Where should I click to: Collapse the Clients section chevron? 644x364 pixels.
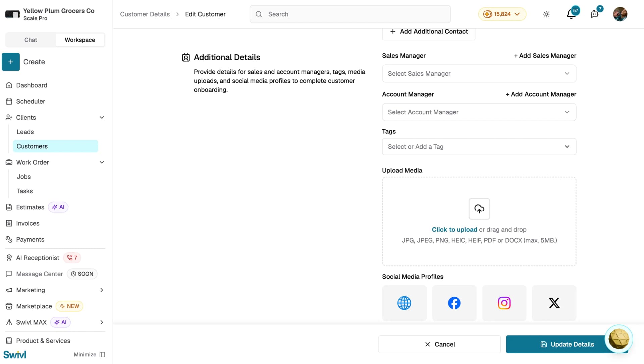(x=102, y=117)
